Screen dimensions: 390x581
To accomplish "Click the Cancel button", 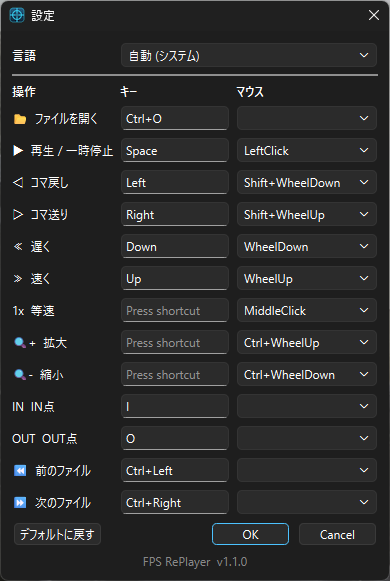I will (337, 534).
